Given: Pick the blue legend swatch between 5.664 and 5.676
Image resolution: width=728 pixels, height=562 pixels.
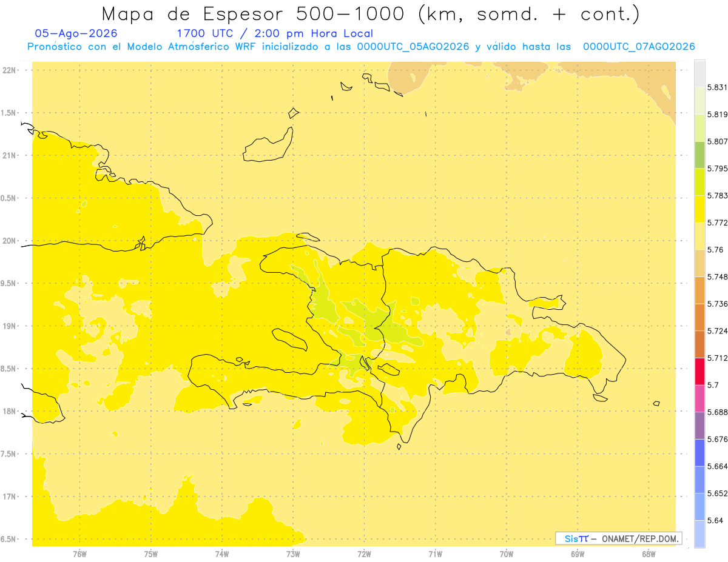Looking at the screenshot, I should tap(699, 452).
